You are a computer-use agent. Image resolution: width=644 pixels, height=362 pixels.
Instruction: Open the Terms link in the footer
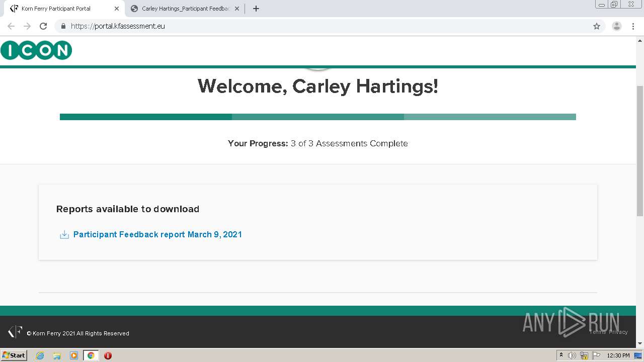[598, 332]
